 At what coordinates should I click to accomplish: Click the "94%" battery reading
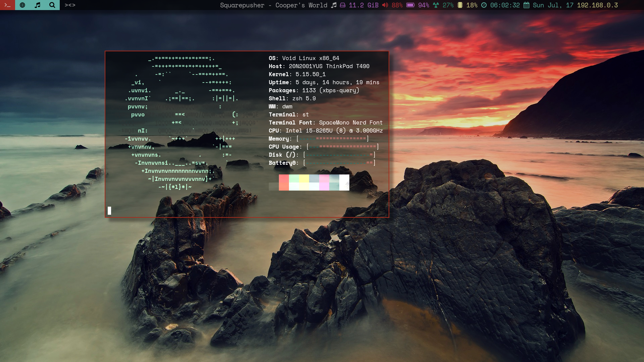pos(424,5)
